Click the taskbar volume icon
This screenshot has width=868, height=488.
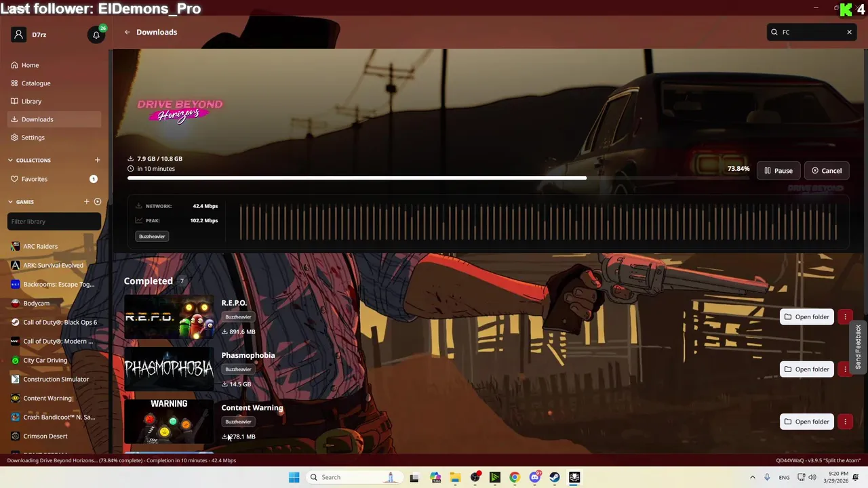pos(812,477)
